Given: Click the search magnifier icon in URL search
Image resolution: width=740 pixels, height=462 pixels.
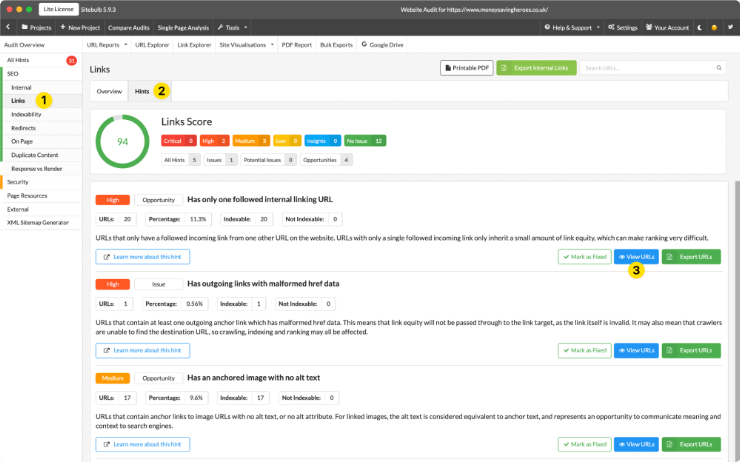Looking at the screenshot, I should coord(719,68).
